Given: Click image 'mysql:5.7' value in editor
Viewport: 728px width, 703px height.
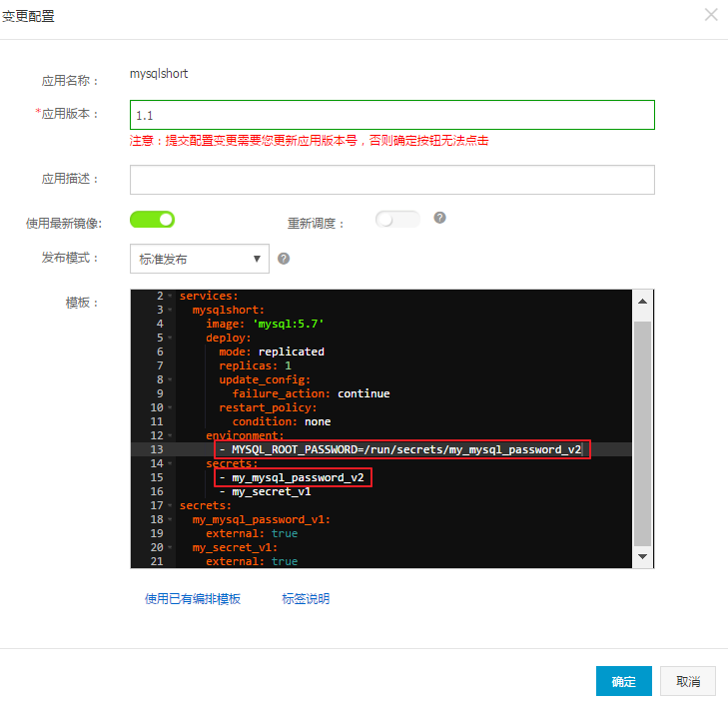Looking at the screenshot, I should 289,324.
